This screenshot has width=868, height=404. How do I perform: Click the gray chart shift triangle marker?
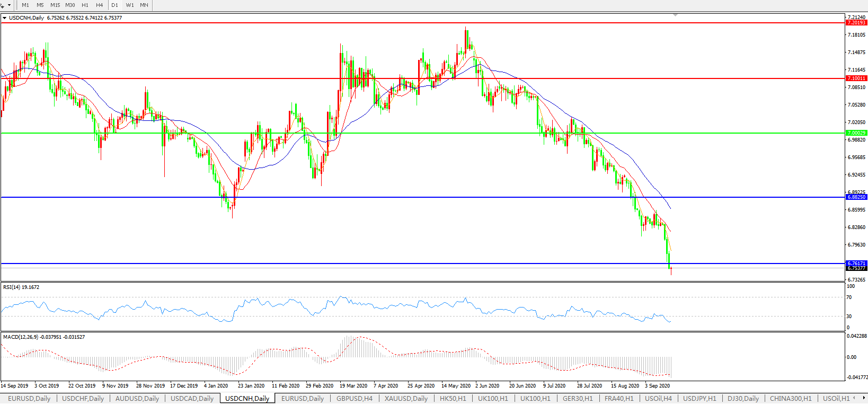(675, 15)
